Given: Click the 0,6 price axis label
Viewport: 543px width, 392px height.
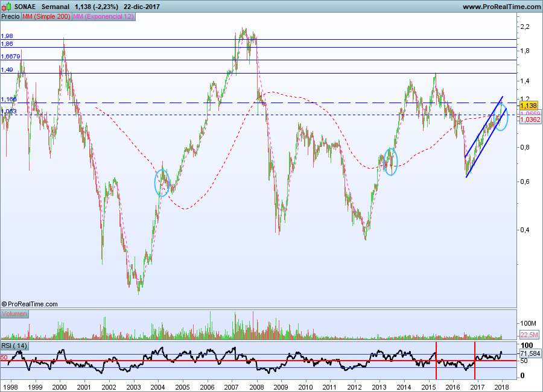Looking at the screenshot, I should pyautogui.click(x=525, y=182).
